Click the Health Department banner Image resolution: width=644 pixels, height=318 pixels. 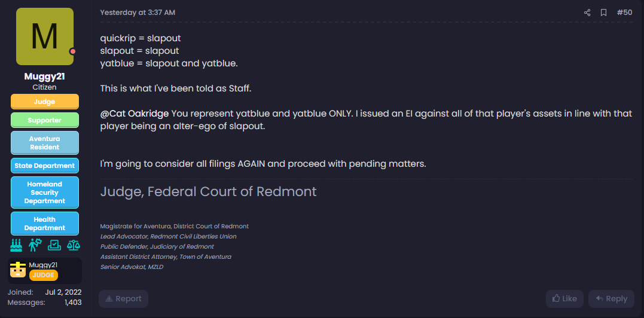45,224
